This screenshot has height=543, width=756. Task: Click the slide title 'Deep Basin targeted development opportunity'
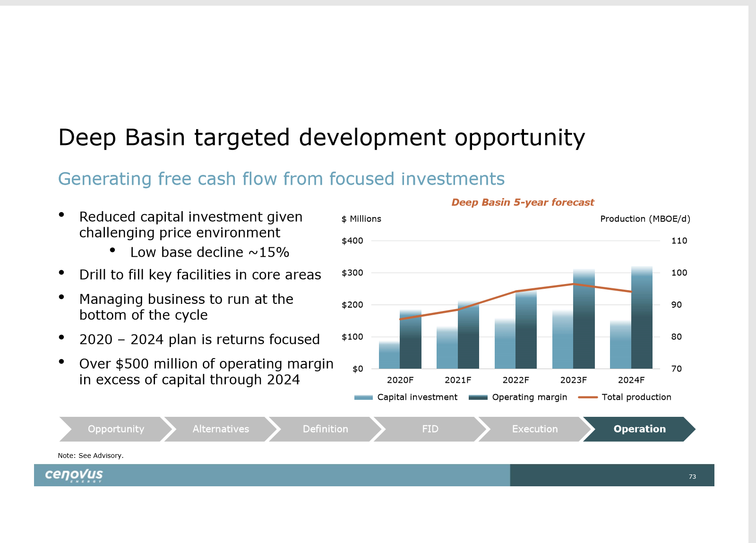pos(322,138)
